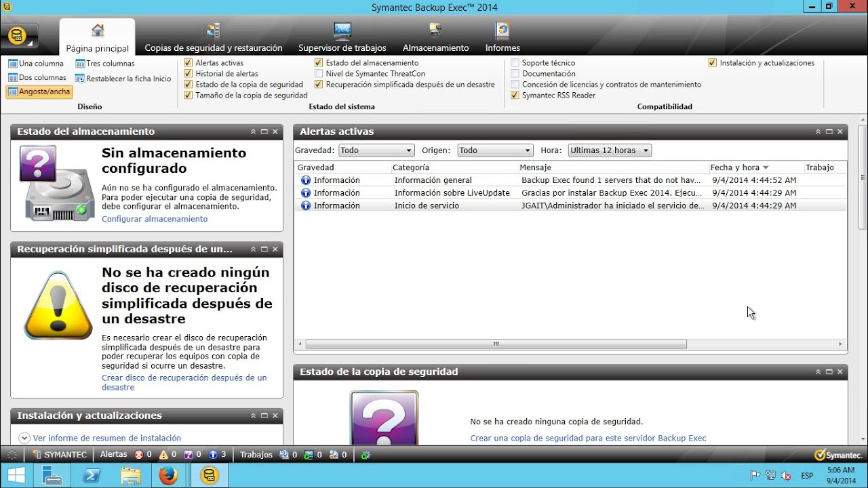Viewport: 868px width, 488px height.
Task: Click the purple attention alerts counter
Action: coord(193,455)
